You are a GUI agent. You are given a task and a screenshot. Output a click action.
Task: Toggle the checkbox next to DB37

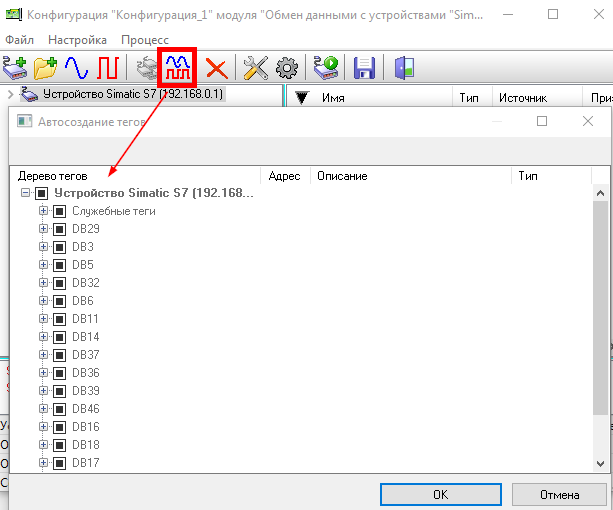pos(59,355)
